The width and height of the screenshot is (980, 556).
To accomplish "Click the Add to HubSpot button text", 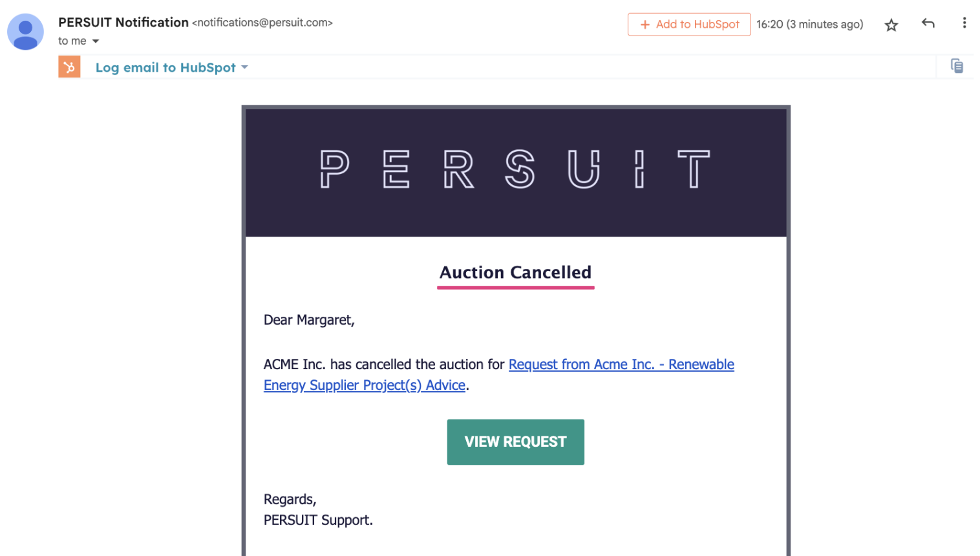I will 698,25.
